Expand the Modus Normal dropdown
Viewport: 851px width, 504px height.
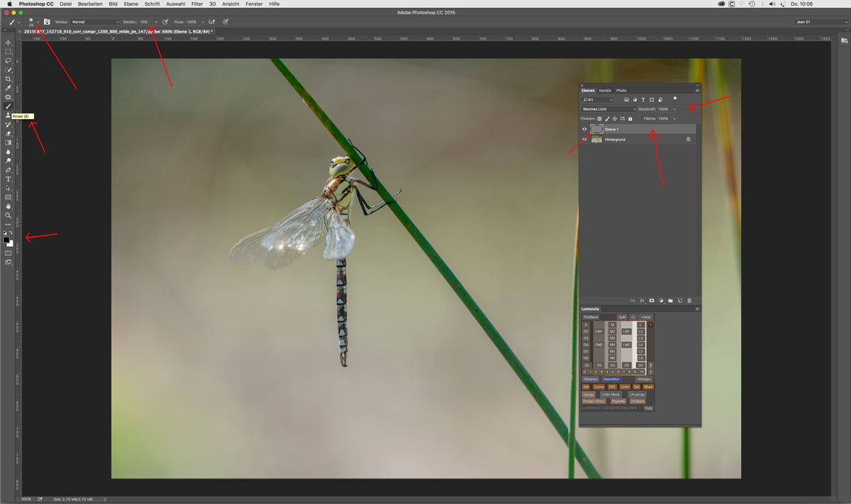coord(94,22)
